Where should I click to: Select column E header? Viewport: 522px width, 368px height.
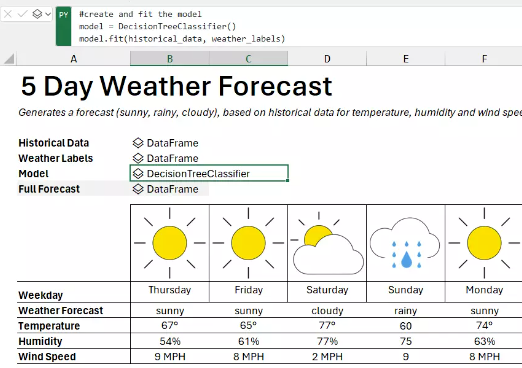pos(406,59)
